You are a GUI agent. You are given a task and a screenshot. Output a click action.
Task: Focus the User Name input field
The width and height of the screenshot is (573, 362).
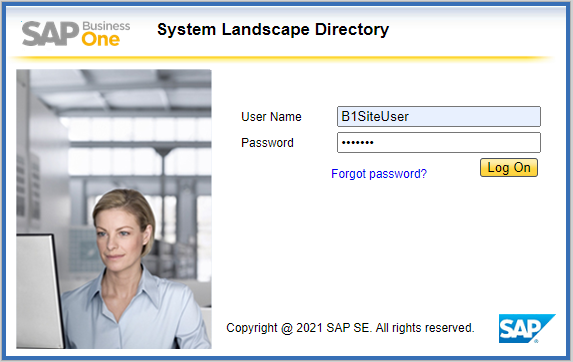click(439, 117)
